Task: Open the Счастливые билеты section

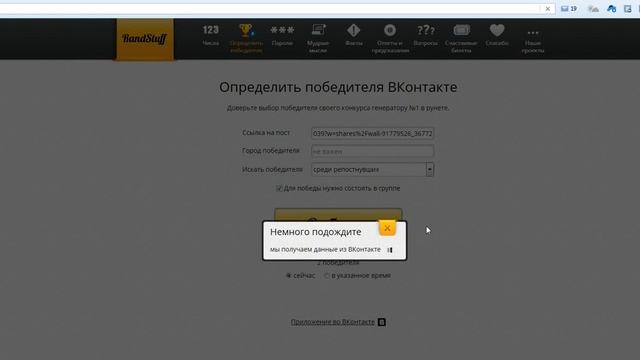Action: [x=461, y=38]
